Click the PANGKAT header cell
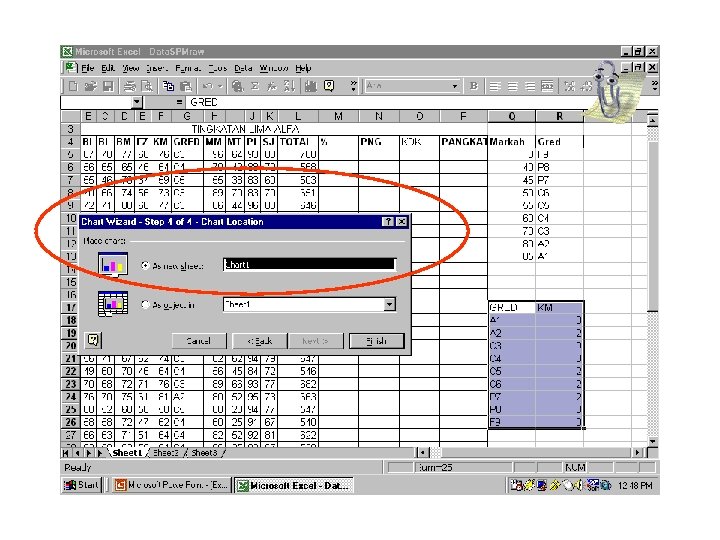The width and height of the screenshot is (720, 540). point(463,141)
